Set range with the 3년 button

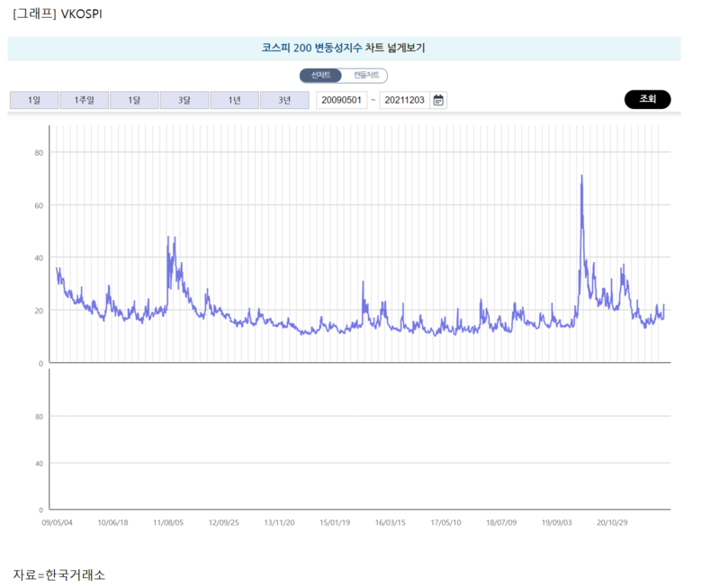284,100
